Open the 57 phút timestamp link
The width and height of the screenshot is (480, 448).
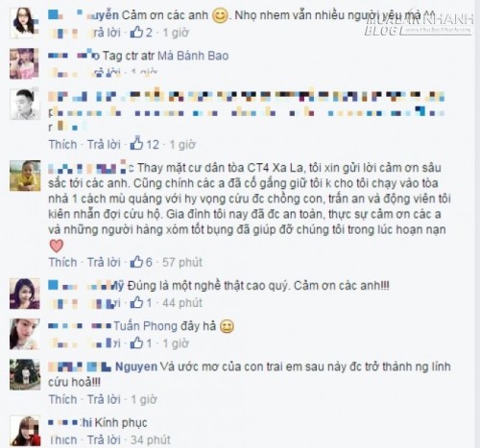coord(182,262)
